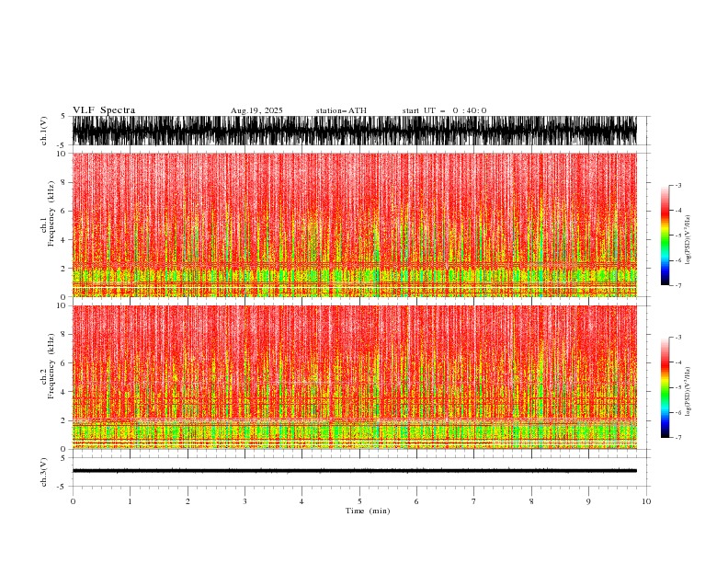728x563 pixels.
Task: Click inside the ch.1 spectrogram panel
Action: click(354, 224)
